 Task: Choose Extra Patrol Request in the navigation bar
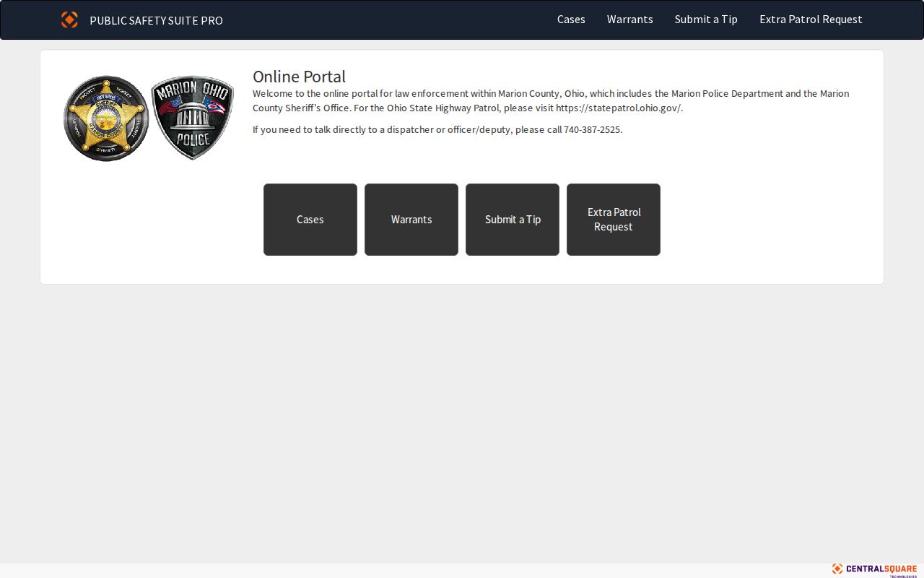click(x=811, y=20)
